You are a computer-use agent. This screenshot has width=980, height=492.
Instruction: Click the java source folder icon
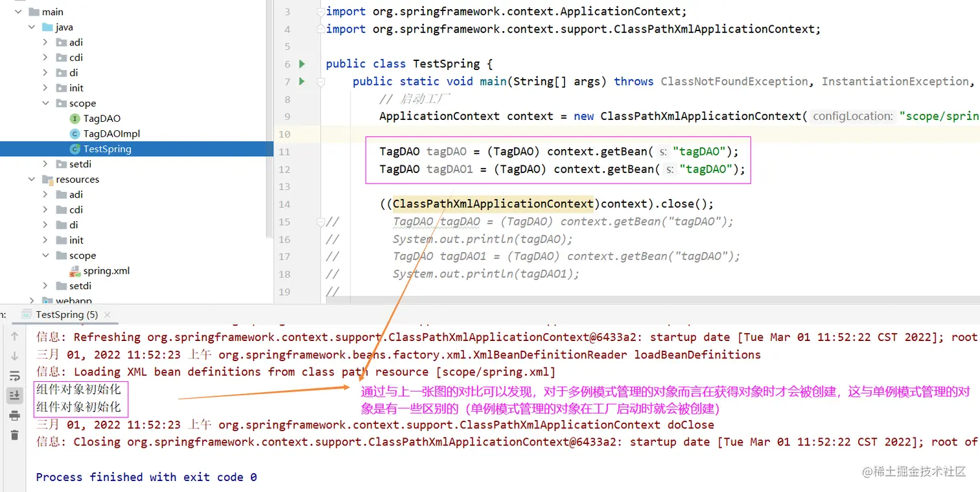47,27
